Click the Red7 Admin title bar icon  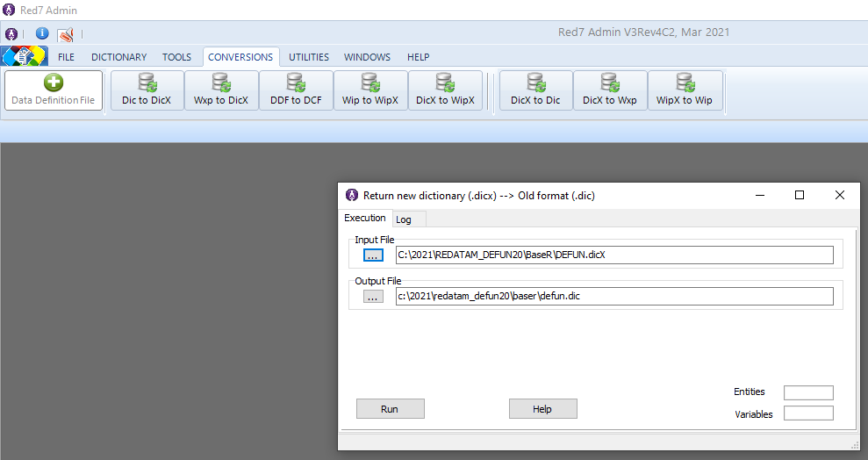pos(9,10)
